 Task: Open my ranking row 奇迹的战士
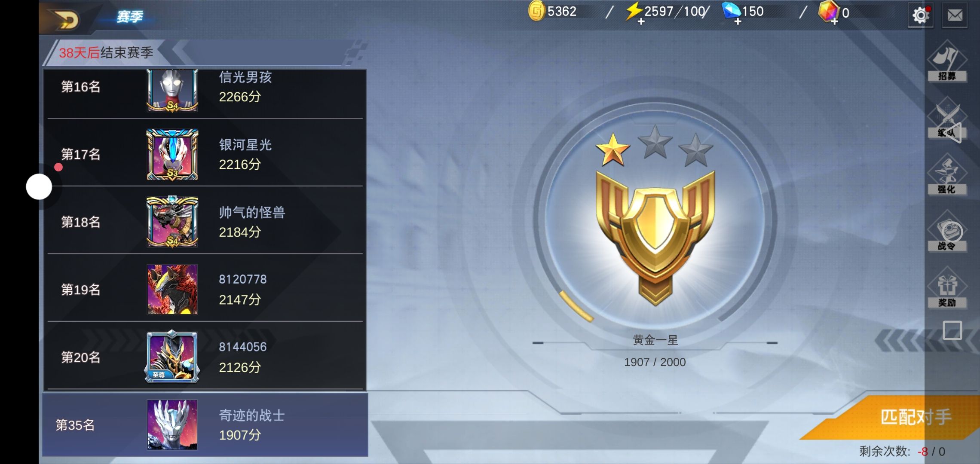coord(205,425)
